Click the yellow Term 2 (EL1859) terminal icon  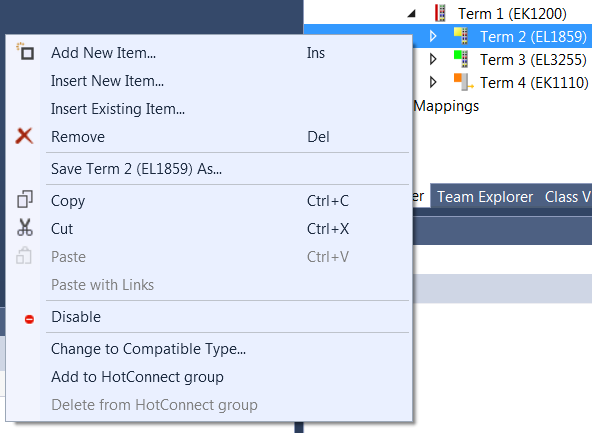click(461, 36)
